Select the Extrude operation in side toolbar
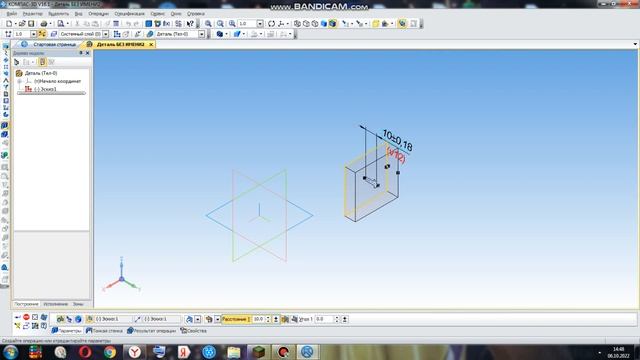640x360 pixels. click(x=4, y=125)
